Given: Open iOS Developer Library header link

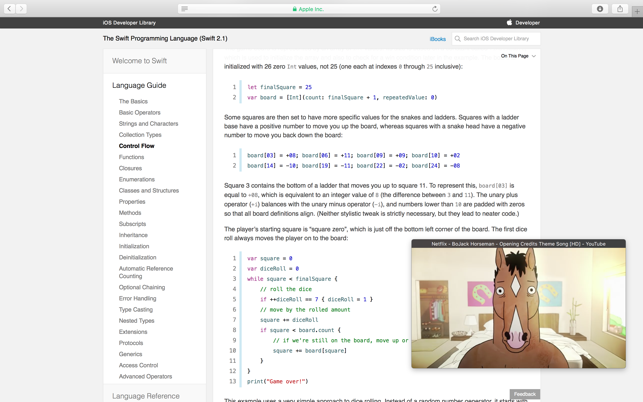Looking at the screenshot, I should (x=129, y=23).
